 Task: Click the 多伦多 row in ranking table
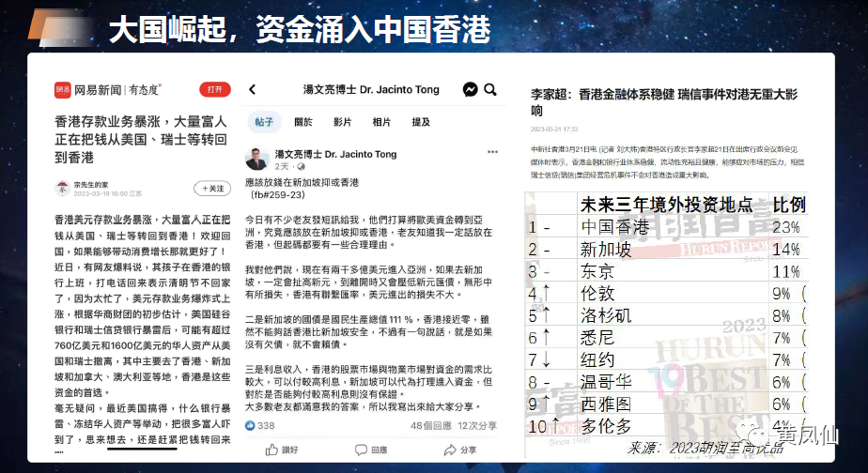pos(667,426)
